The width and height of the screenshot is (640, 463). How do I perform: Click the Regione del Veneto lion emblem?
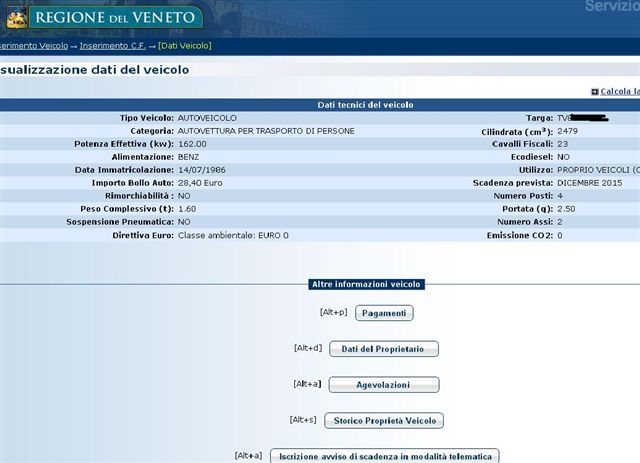(18, 15)
